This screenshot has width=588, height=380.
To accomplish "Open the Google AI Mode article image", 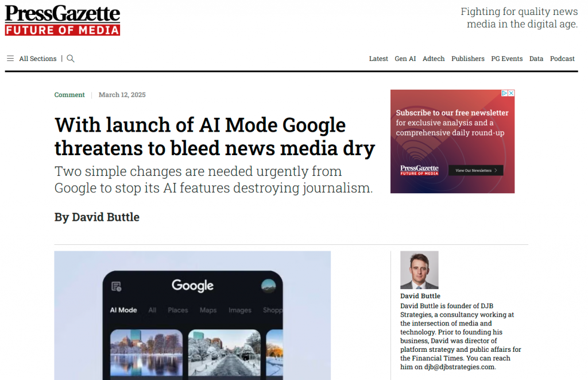I will coord(192,316).
